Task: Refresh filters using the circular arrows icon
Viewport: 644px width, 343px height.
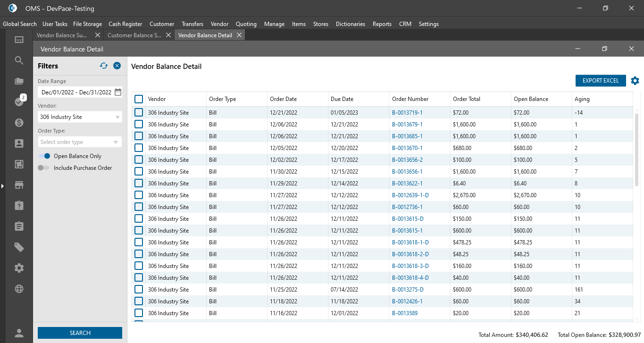Action: [104, 66]
